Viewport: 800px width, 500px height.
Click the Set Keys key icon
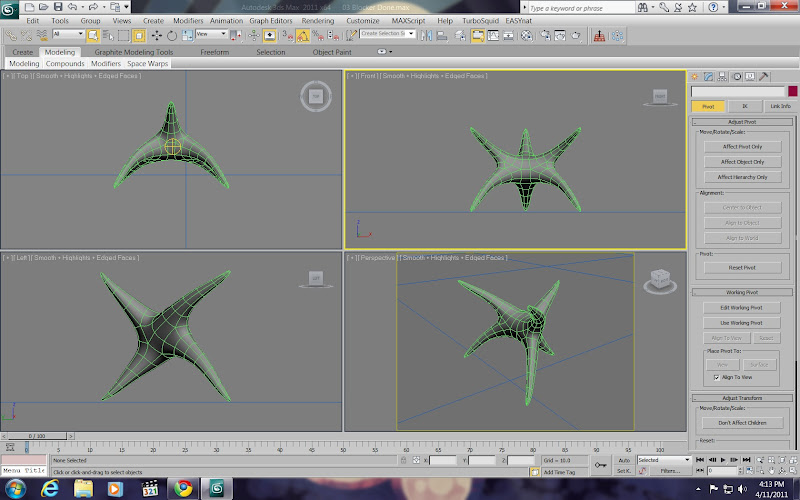pos(602,464)
